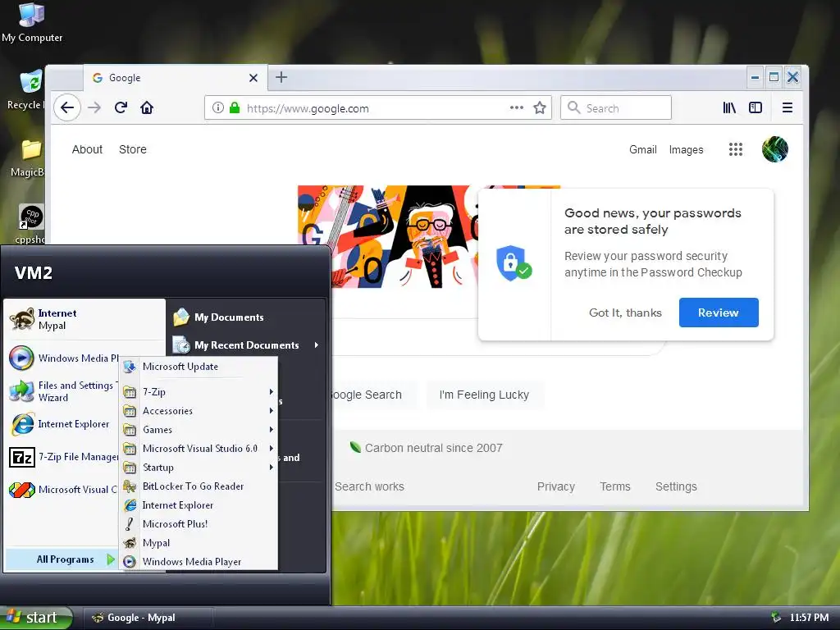The height and width of the screenshot is (630, 840).
Task: Open a new tab with plus button
Action: 281,77
